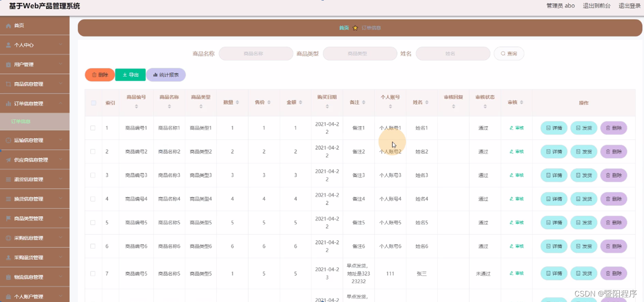Check the checkbox for 张三's order row

coord(93,273)
